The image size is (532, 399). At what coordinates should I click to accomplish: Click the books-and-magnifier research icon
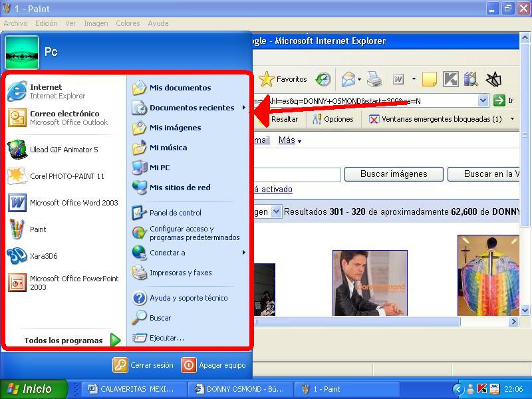point(471,79)
